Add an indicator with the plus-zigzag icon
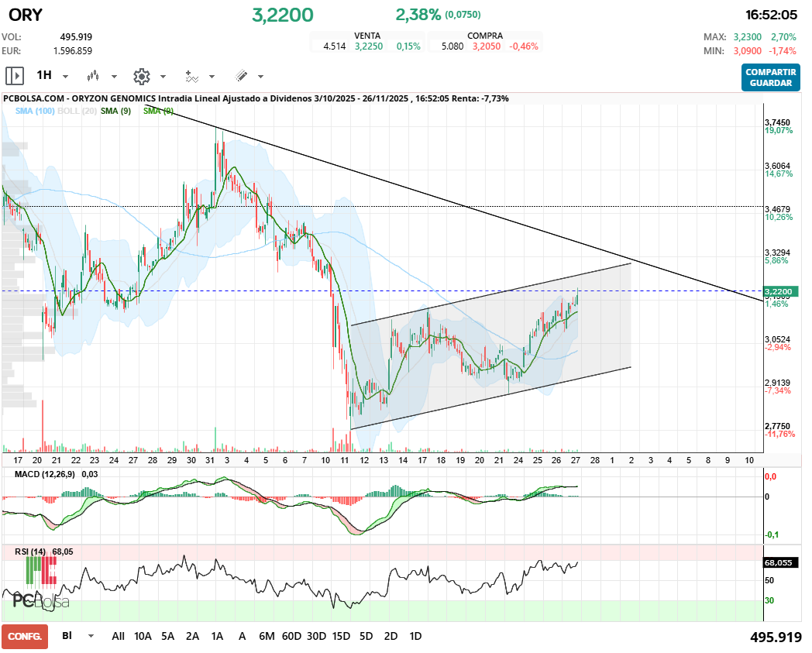The image size is (812, 653). coord(192,76)
